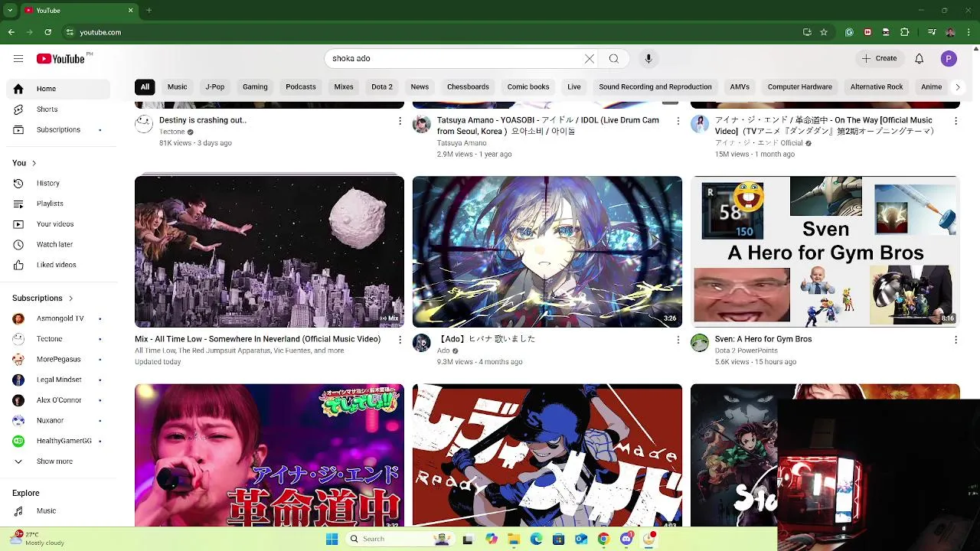This screenshot has width=980, height=551.
Task: Expand the You section chevron
Action: pos(34,163)
